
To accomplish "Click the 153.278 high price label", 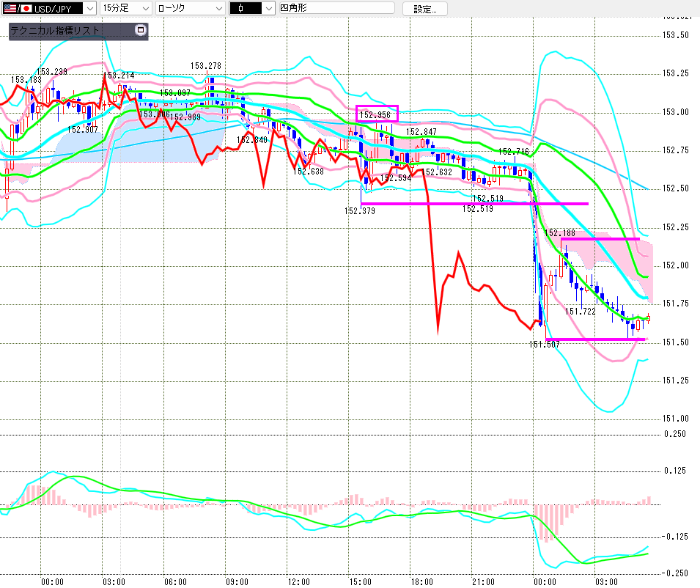I will coord(206,66).
